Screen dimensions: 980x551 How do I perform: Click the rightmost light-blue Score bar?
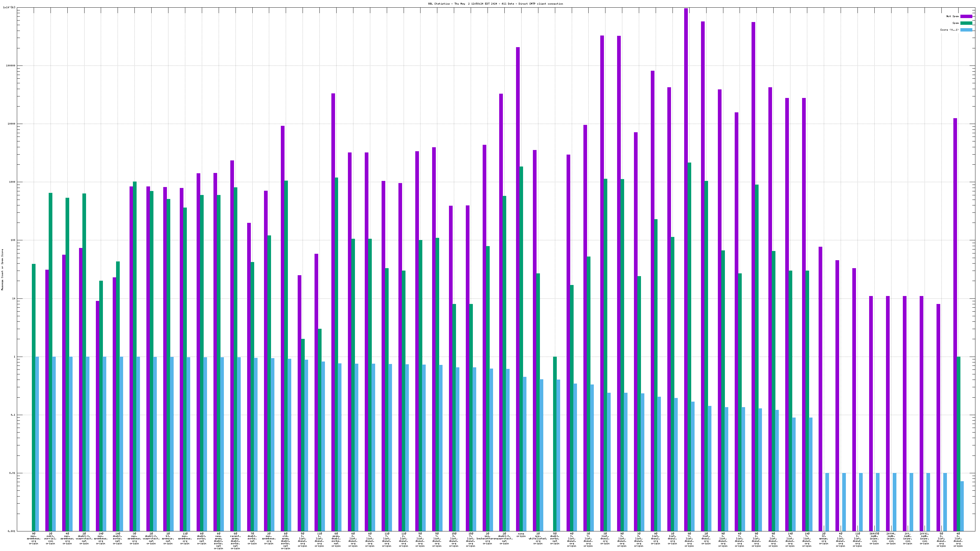point(962,506)
